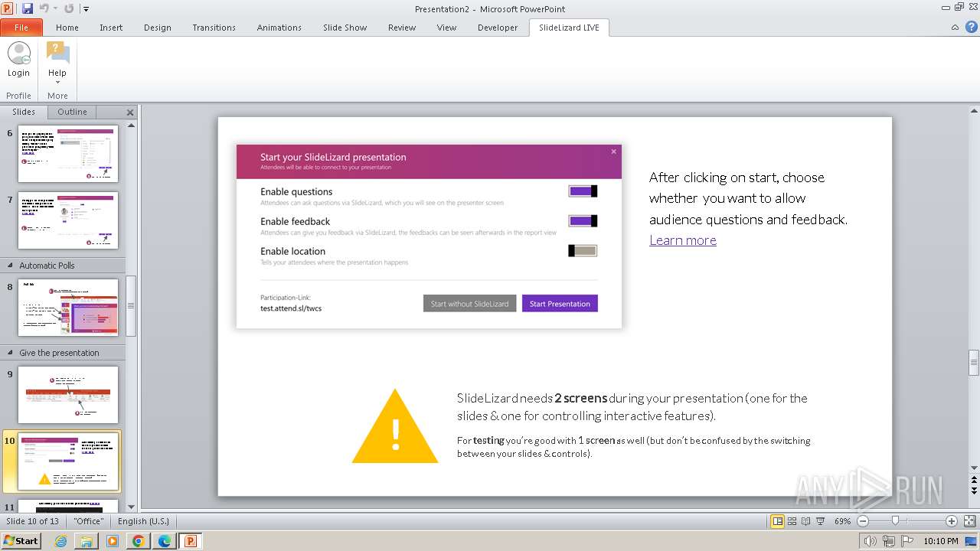980x551 pixels.
Task: Switch to Slide Sorter view
Action: coord(792,521)
